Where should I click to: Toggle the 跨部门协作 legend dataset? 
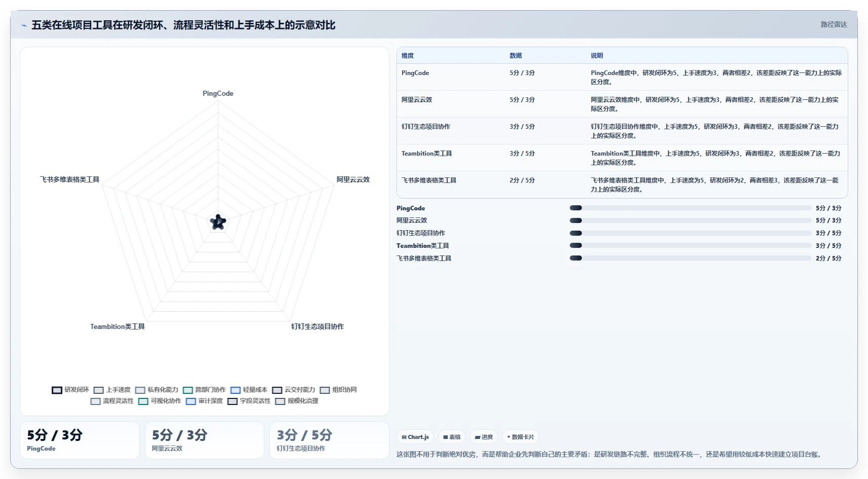pyautogui.click(x=205, y=390)
